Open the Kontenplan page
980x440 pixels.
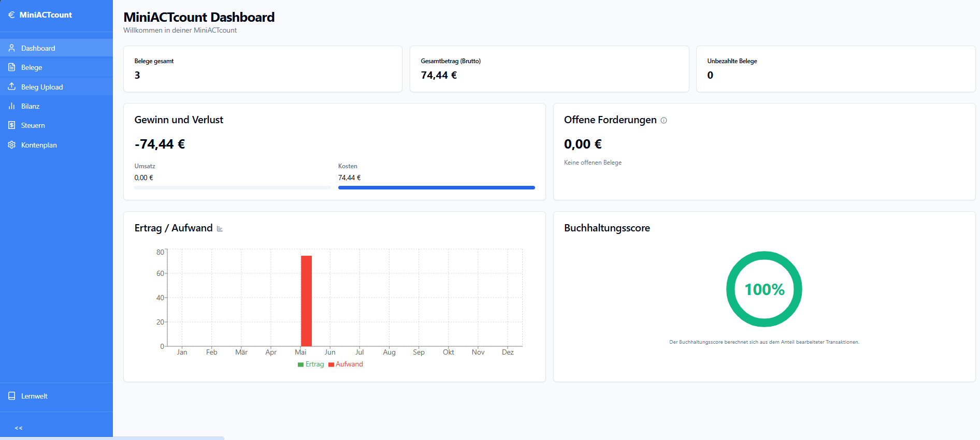[x=56, y=145]
